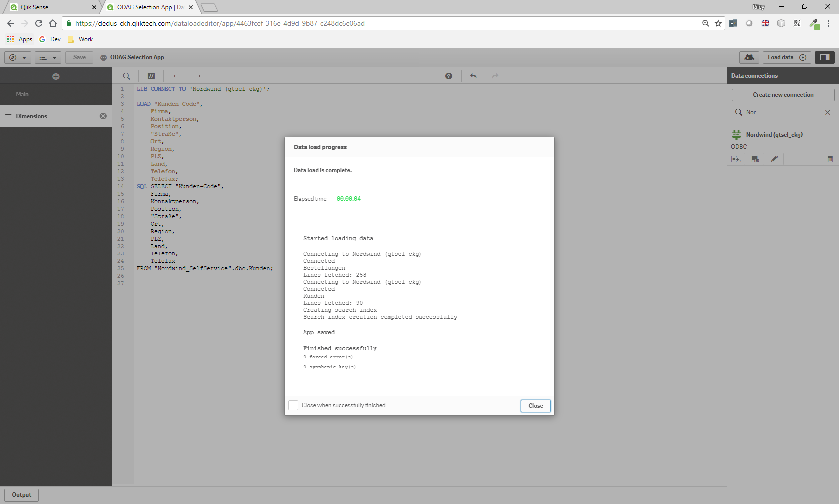Open search in the script editor
839x504 pixels.
[126, 76]
